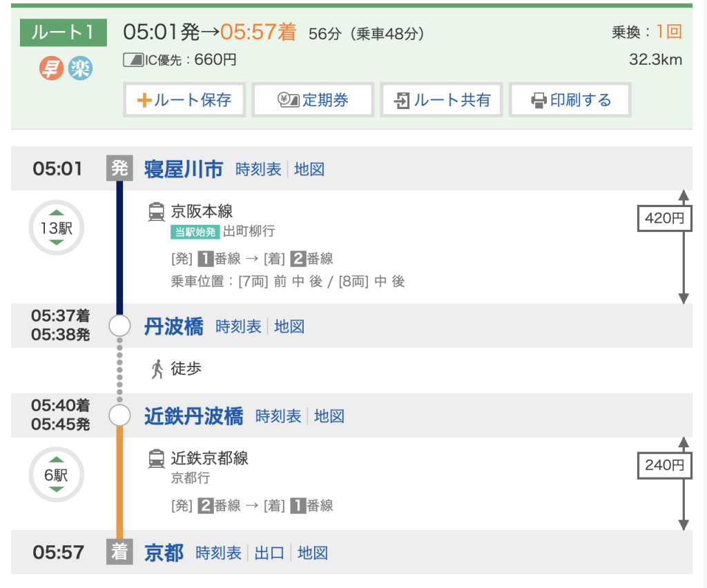The height and width of the screenshot is (588, 707).
Task: Click the 発 departure marker icon
Action: click(119, 168)
